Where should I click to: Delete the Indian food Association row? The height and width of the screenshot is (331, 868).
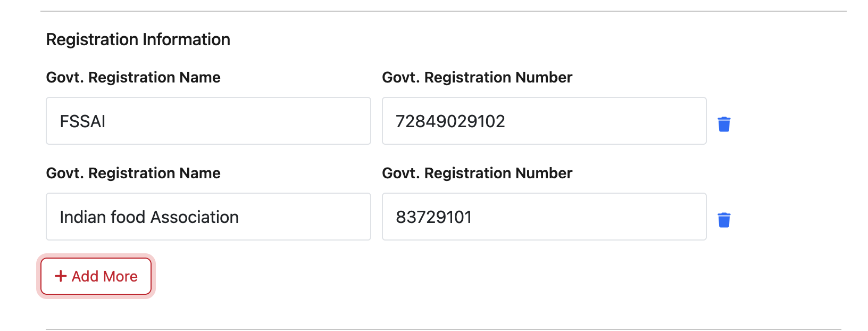click(724, 220)
